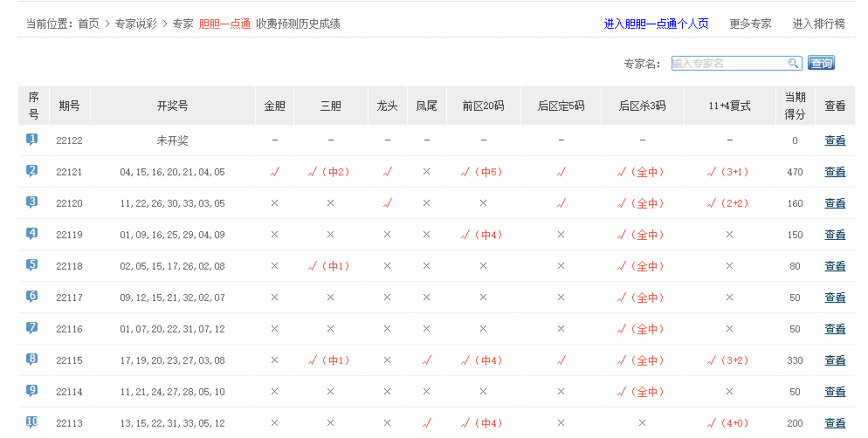Viewport: 868px width, 438px height.
Task: Click the number 5 rank badge icon
Action: [32, 265]
